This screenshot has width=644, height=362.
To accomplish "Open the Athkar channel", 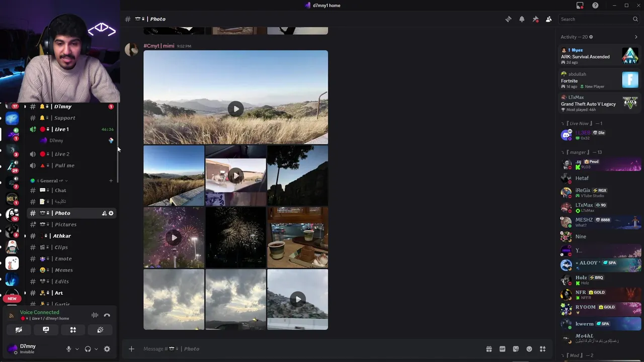I will coord(72,236).
